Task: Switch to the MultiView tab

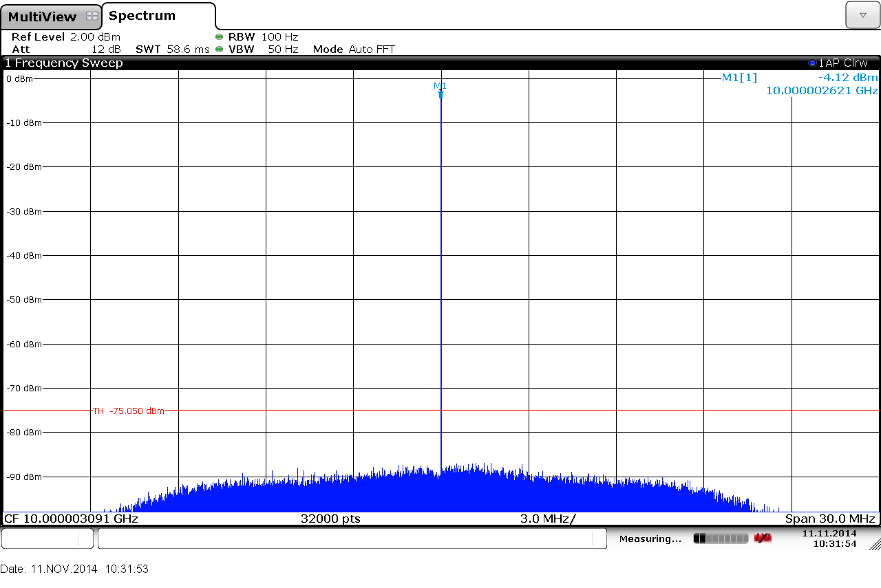Action: tap(43, 17)
